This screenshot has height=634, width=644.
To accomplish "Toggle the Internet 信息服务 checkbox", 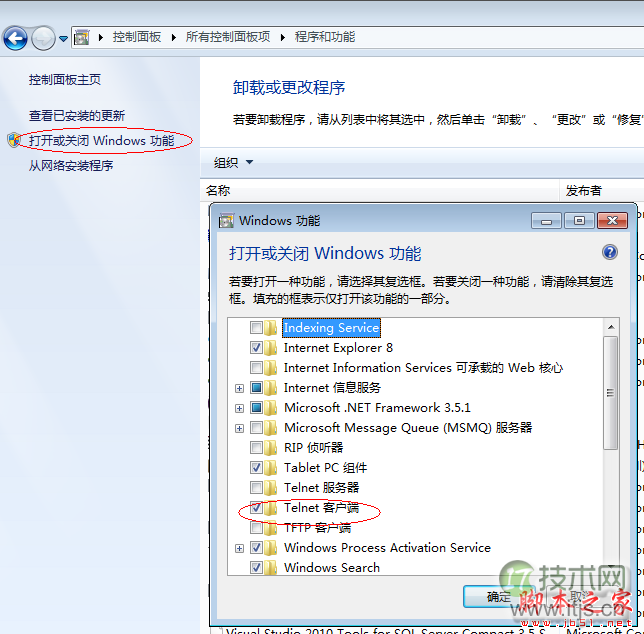I will tap(256, 388).
